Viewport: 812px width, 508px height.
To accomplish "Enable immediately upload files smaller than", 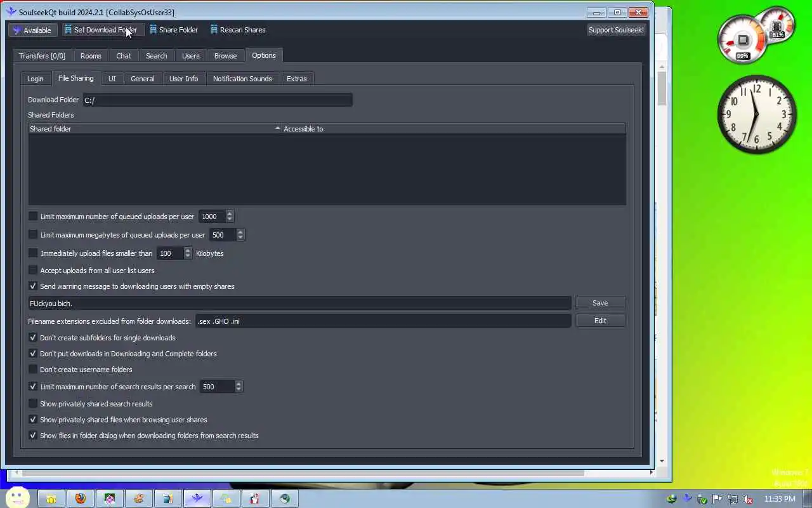I will pyautogui.click(x=33, y=253).
